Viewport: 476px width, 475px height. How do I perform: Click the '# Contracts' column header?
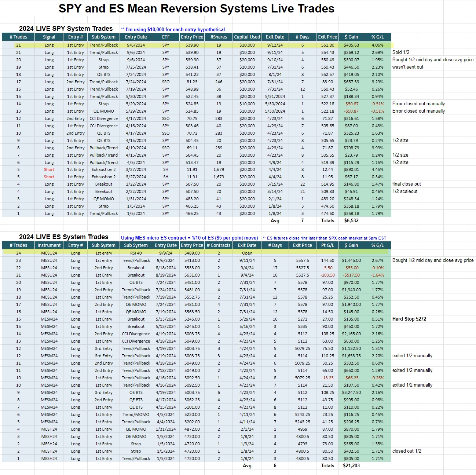[x=219, y=245]
